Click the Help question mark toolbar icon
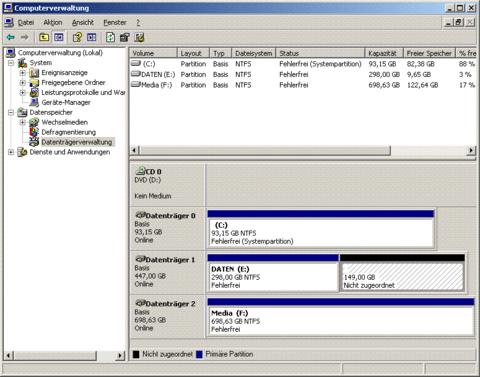Screen dimensions: 480x377 coord(77,37)
